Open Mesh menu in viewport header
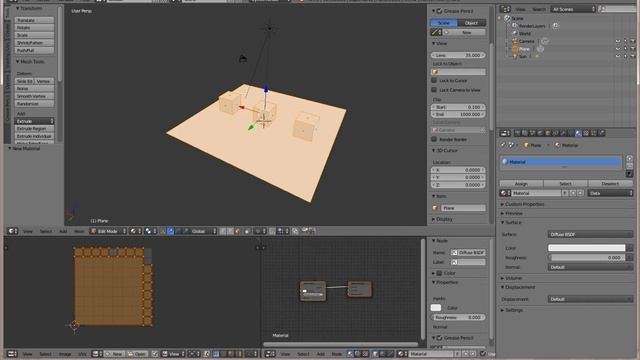The height and width of the screenshot is (360, 640). 79,231
